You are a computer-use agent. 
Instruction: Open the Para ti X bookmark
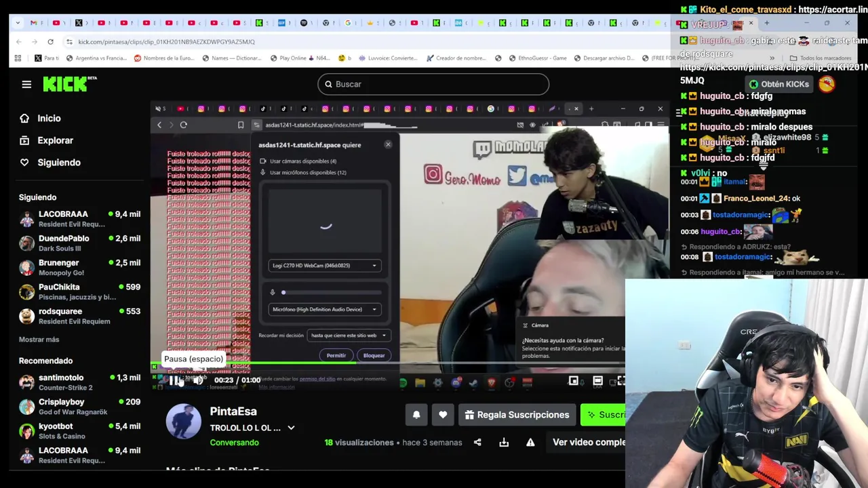(x=46, y=58)
